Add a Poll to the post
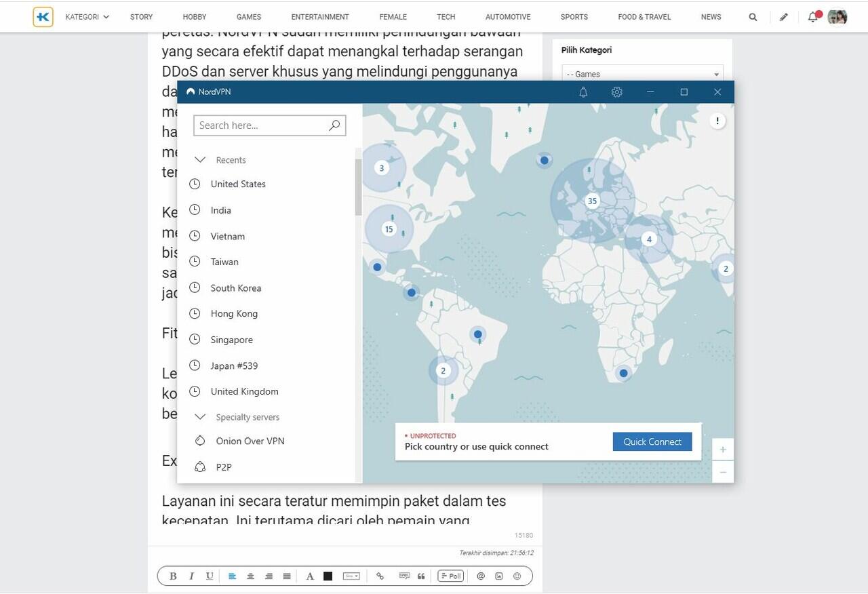 [451, 576]
